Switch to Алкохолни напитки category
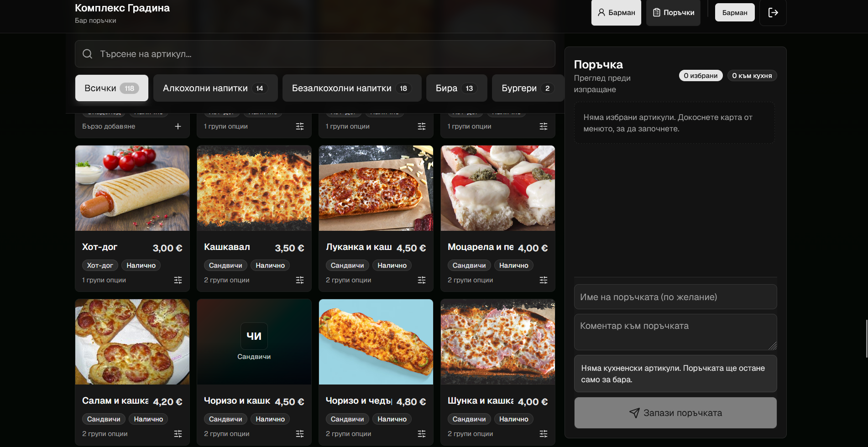This screenshot has width=868, height=447. 215,88
